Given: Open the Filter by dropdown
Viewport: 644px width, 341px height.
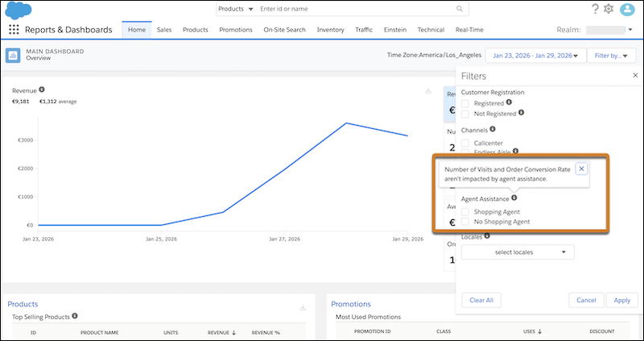Looking at the screenshot, I should click(x=612, y=56).
